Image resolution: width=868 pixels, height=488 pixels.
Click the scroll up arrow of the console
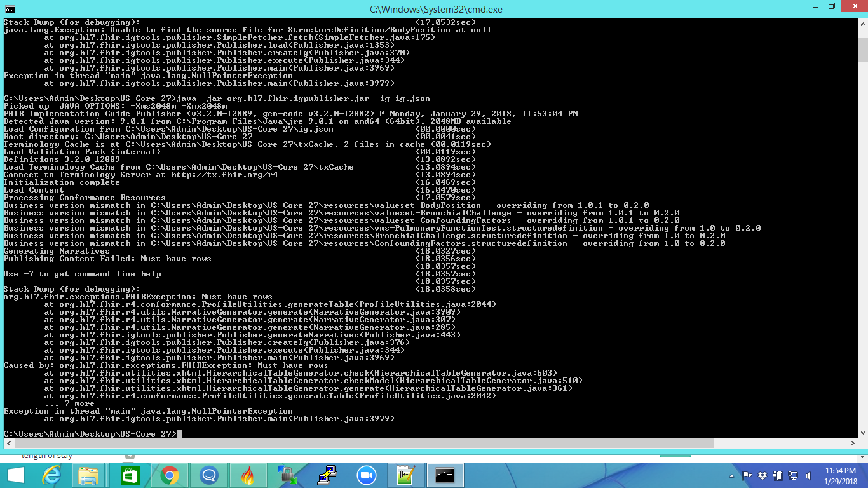pyautogui.click(x=863, y=23)
